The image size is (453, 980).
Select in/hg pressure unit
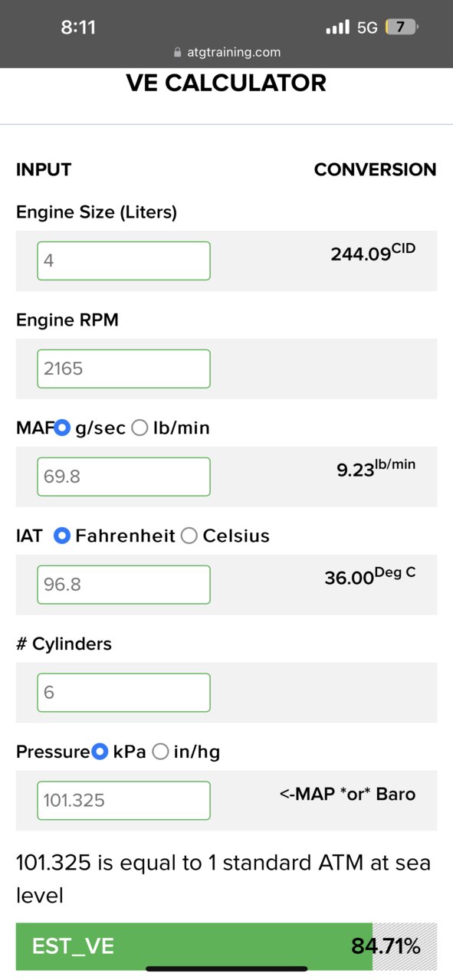160,752
